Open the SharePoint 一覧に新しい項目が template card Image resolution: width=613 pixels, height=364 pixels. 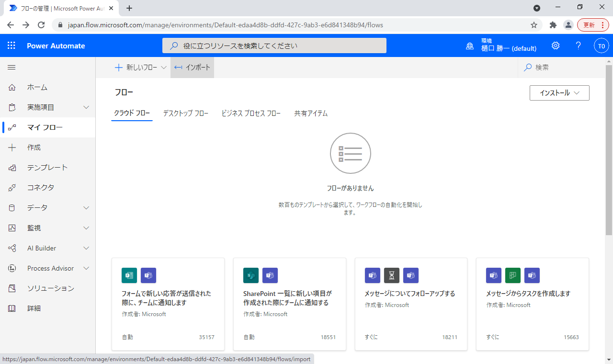click(x=290, y=304)
